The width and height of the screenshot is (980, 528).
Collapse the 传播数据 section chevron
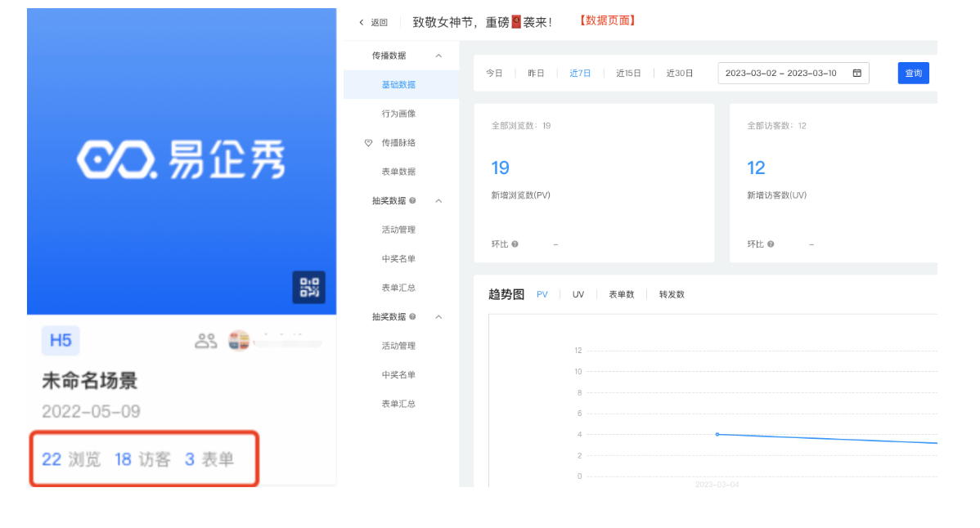tap(438, 56)
